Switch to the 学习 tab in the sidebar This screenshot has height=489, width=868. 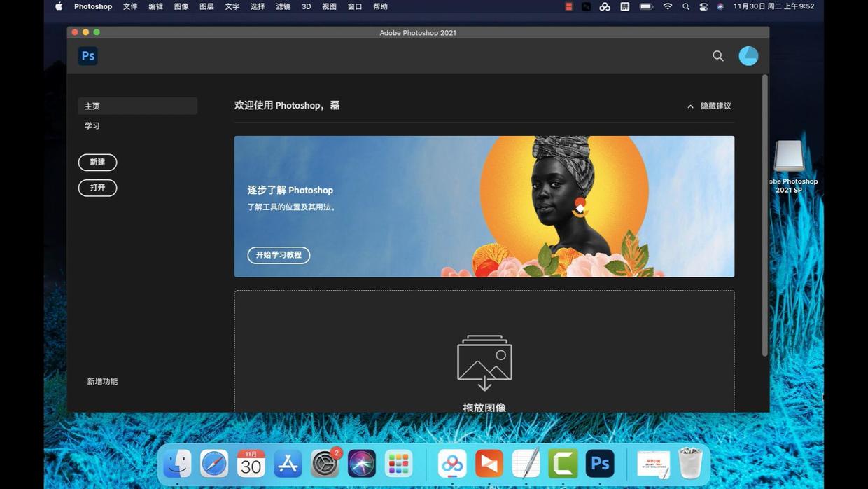[93, 125]
